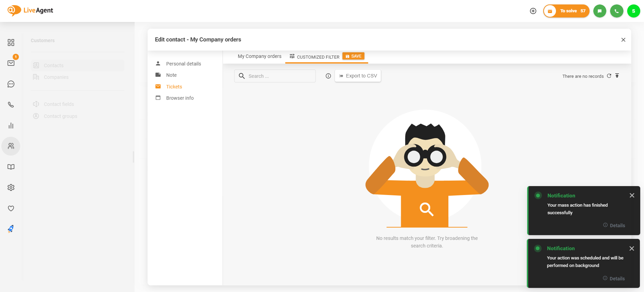
Task: Click the refresh records icon
Action: [x=609, y=76]
